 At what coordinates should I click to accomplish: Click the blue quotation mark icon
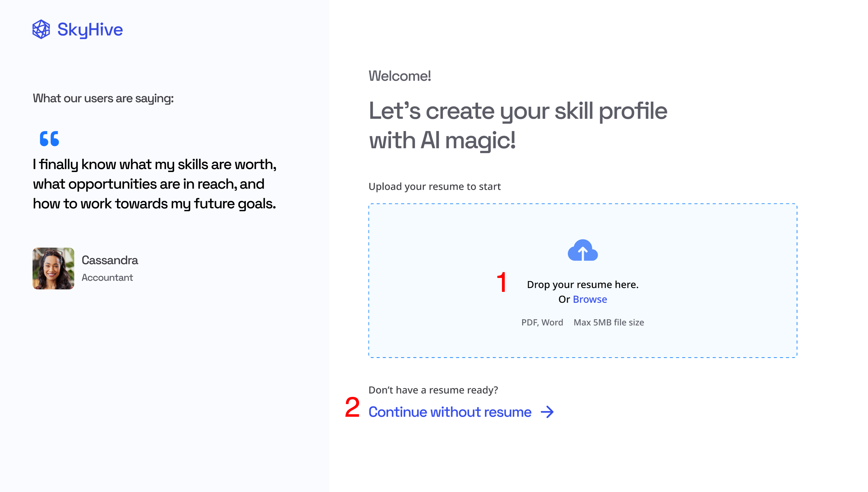(x=49, y=139)
